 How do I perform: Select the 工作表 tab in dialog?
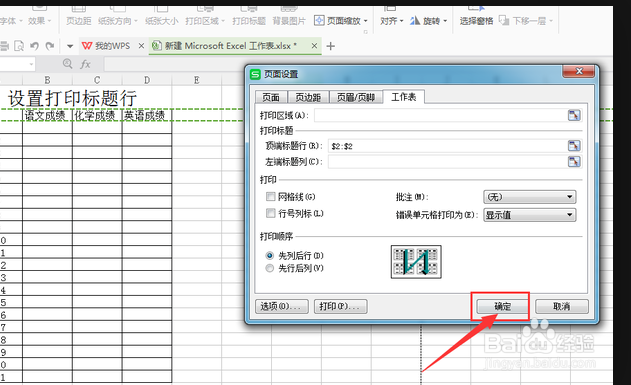pyautogui.click(x=404, y=97)
